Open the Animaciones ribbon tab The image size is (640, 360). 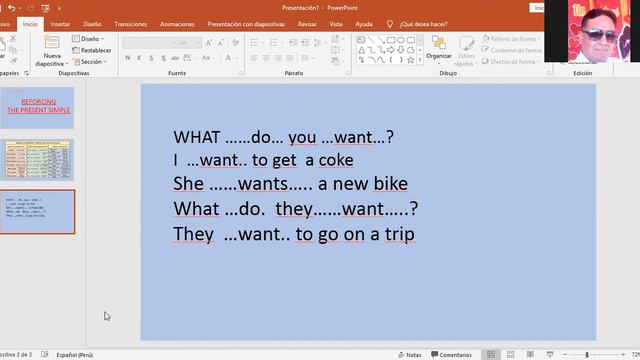tap(177, 24)
